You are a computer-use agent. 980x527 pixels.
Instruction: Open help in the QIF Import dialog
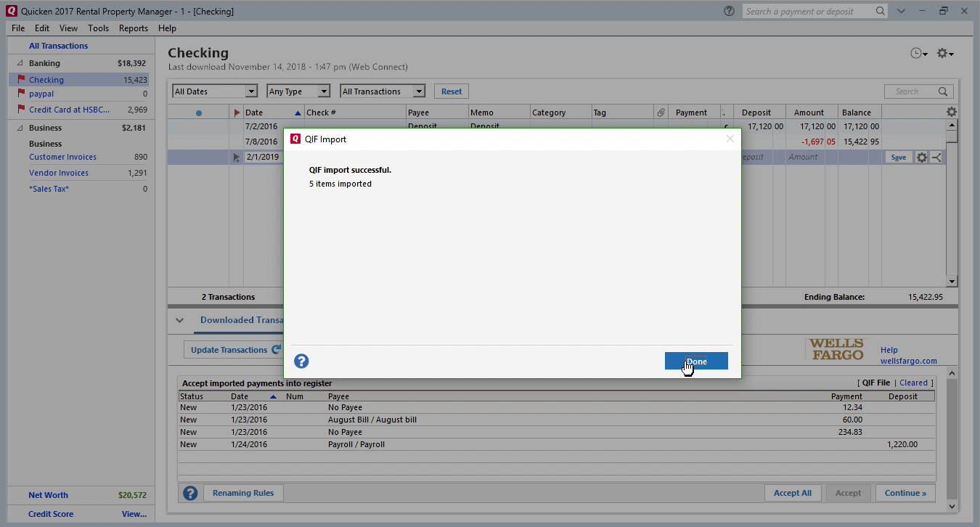(x=301, y=361)
